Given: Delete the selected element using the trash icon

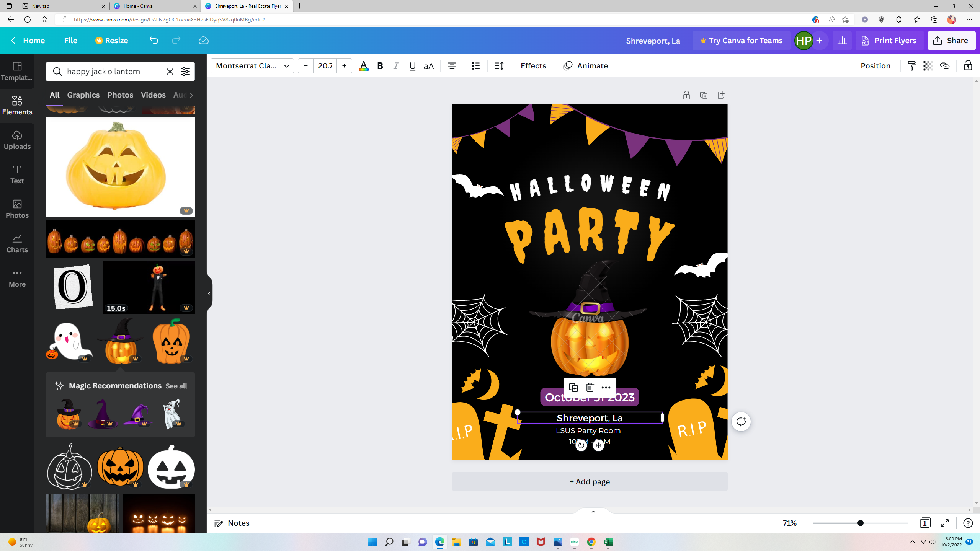Looking at the screenshot, I should pyautogui.click(x=590, y=388).
